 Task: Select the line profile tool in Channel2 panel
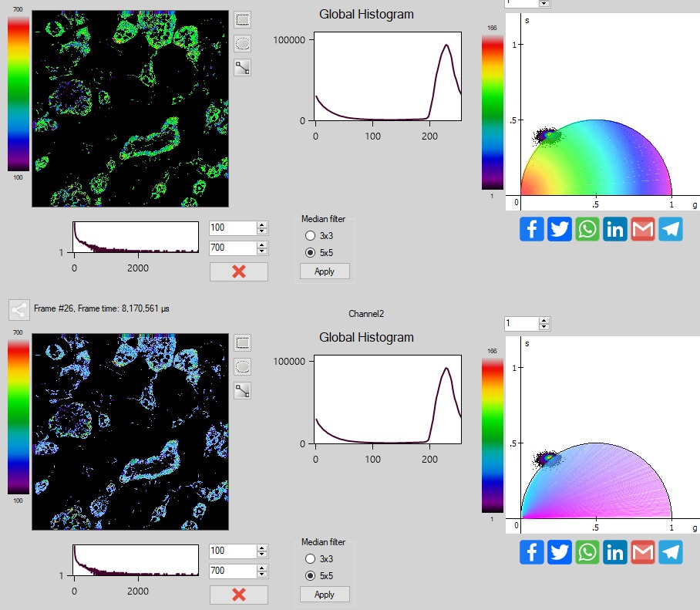click(243, 390)
